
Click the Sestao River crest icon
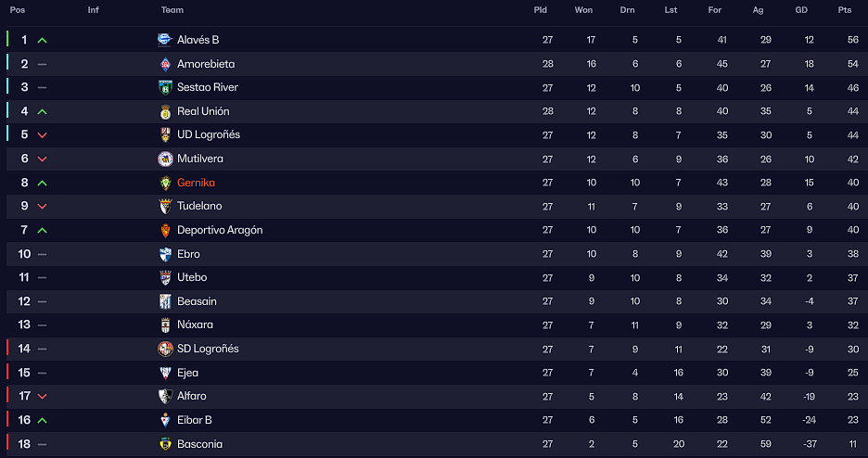point(165,87)
